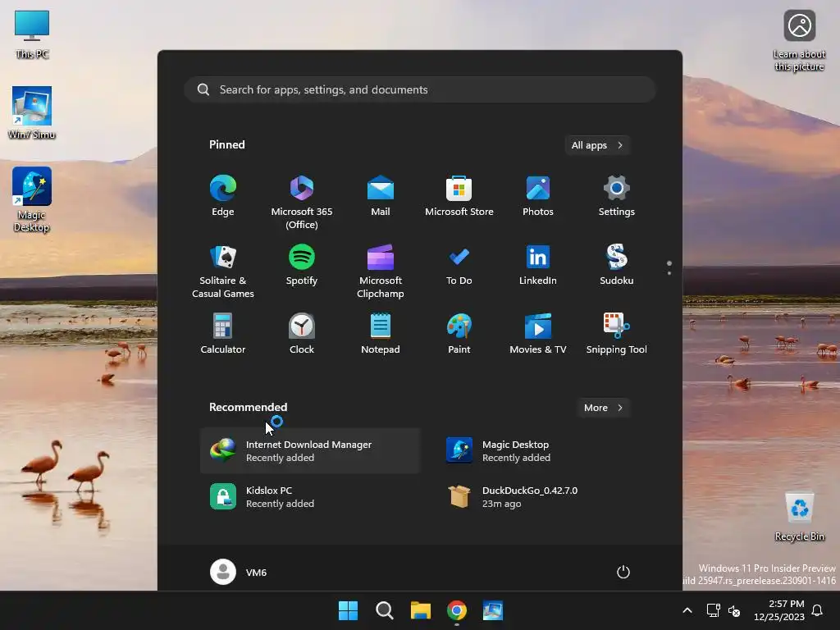The height and width of the screenshot is (630, 840).
Task: Open the Edge pinned app
Action: click(x=223, y=195)
